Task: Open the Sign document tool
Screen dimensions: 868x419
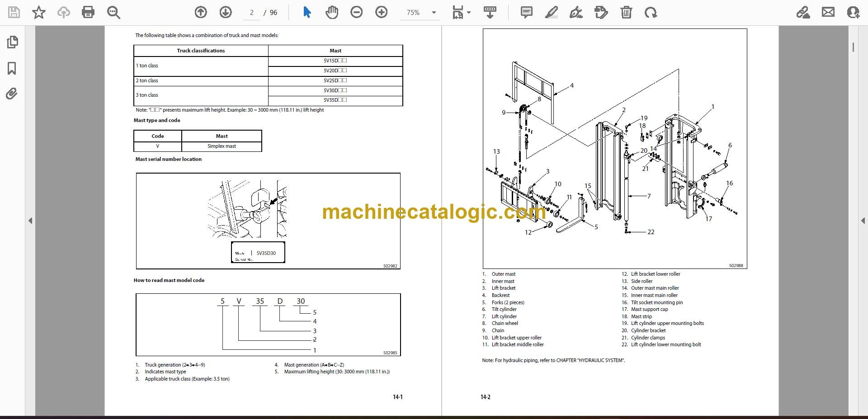Action: coord(576,12)
